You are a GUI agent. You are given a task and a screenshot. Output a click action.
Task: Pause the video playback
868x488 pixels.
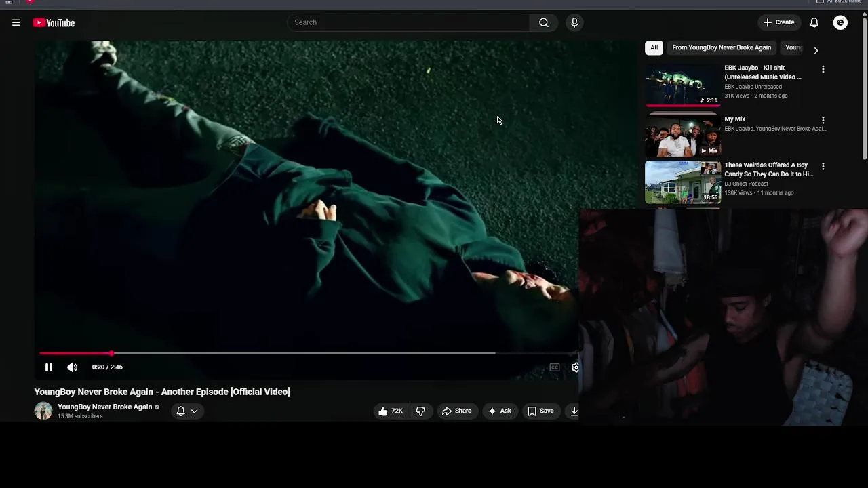[49, 367]
